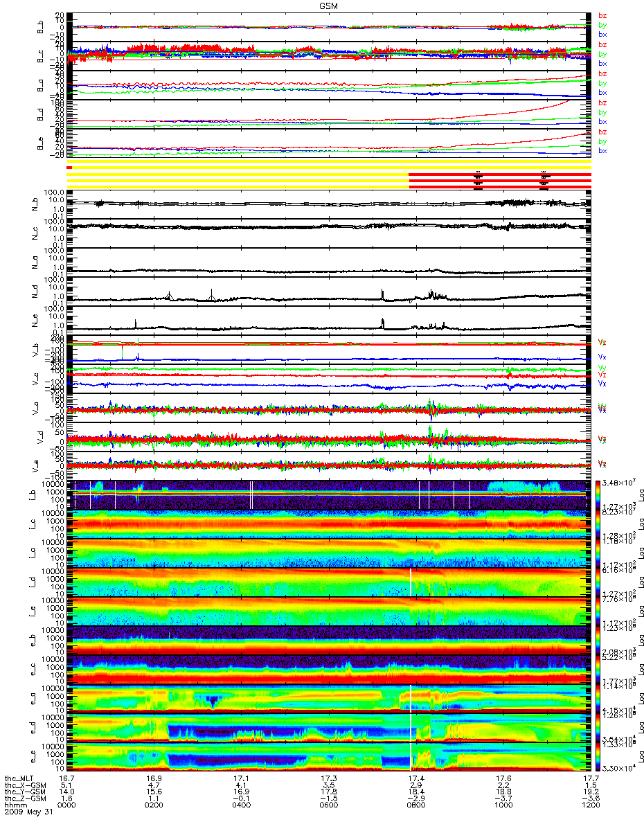Click the 0600 time tick label

pos(329,805)
